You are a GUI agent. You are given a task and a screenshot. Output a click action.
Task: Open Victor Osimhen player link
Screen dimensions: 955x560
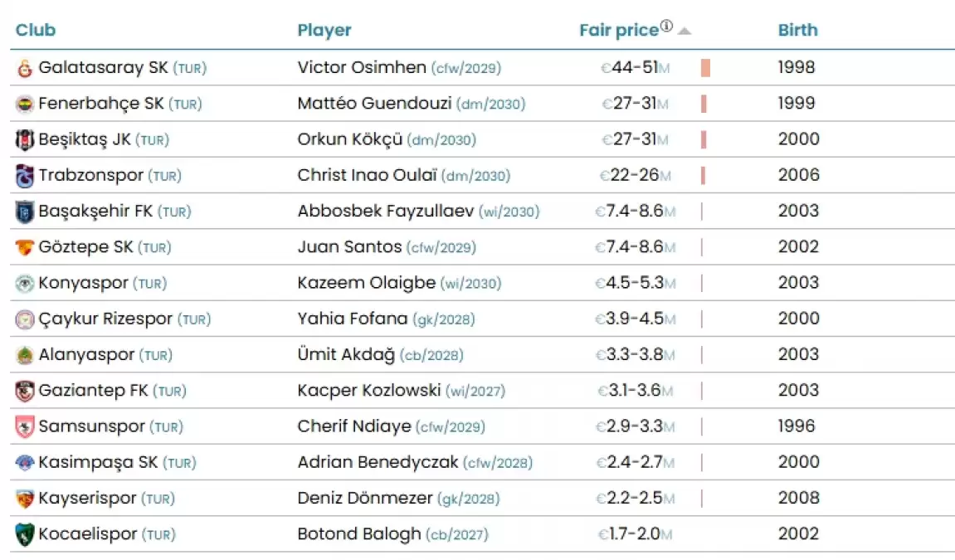coord(362,68)
